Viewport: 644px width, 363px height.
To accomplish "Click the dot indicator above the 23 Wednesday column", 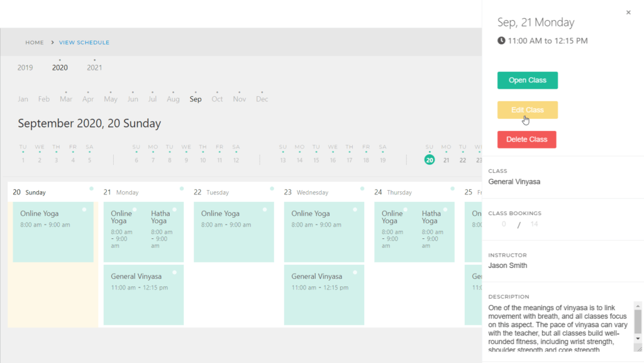I will click(362, 187).
